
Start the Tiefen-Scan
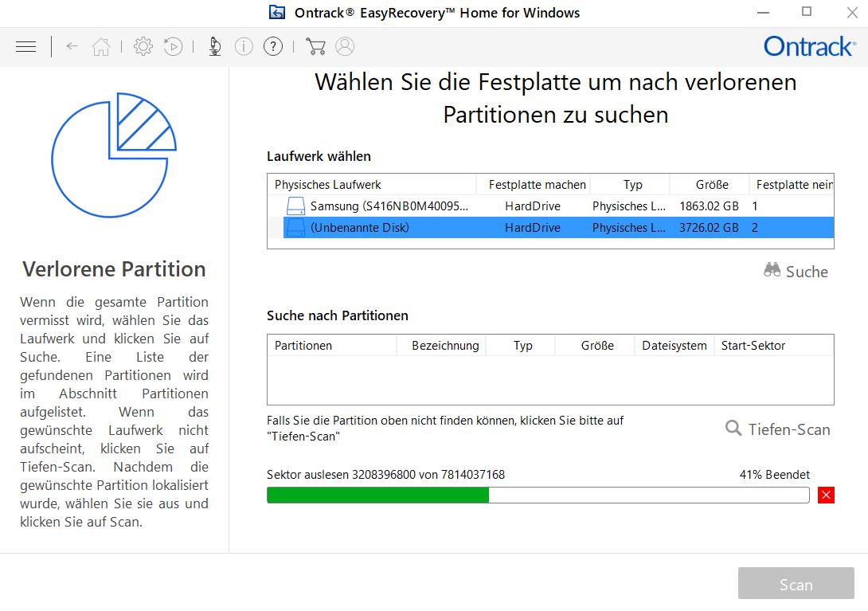778,429
